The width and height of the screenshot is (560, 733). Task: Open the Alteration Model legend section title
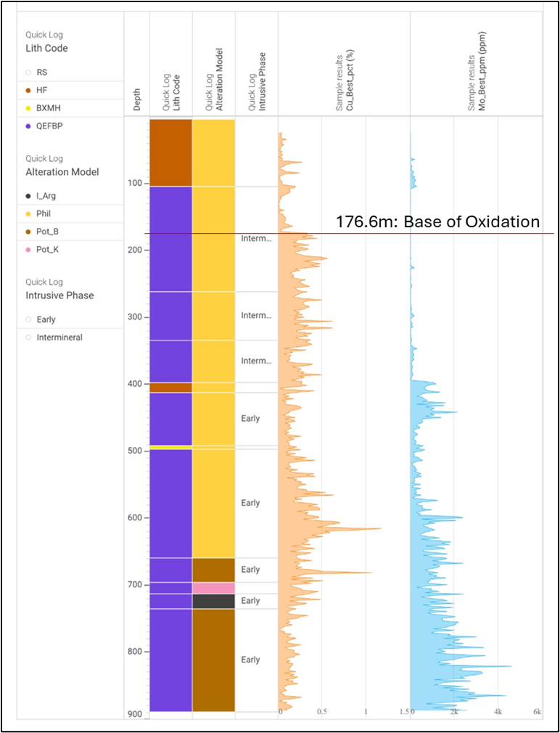(x=62, y=172)
